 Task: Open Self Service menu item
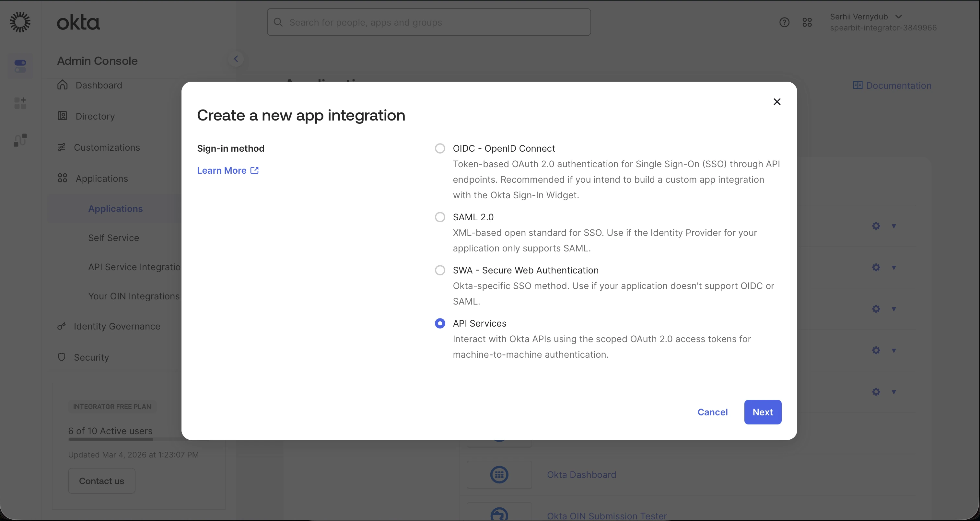113,238
